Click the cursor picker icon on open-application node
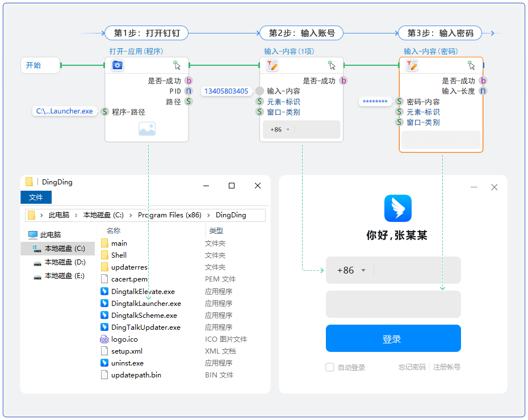The width and height of the screenshot is (528, 420). [x=177, y=65]
